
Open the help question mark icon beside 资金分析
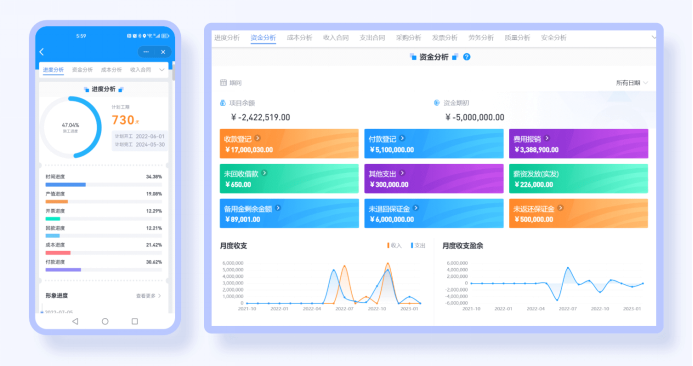pos(467,57)
